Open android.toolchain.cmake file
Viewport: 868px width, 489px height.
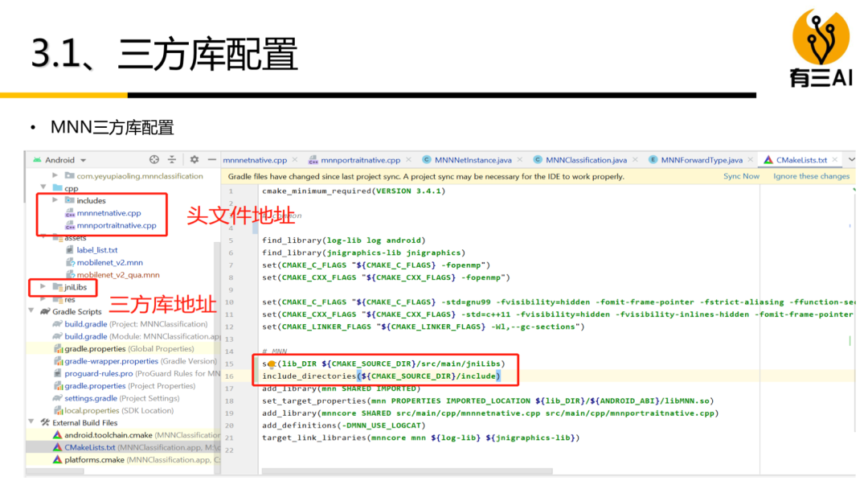point(141,435)
